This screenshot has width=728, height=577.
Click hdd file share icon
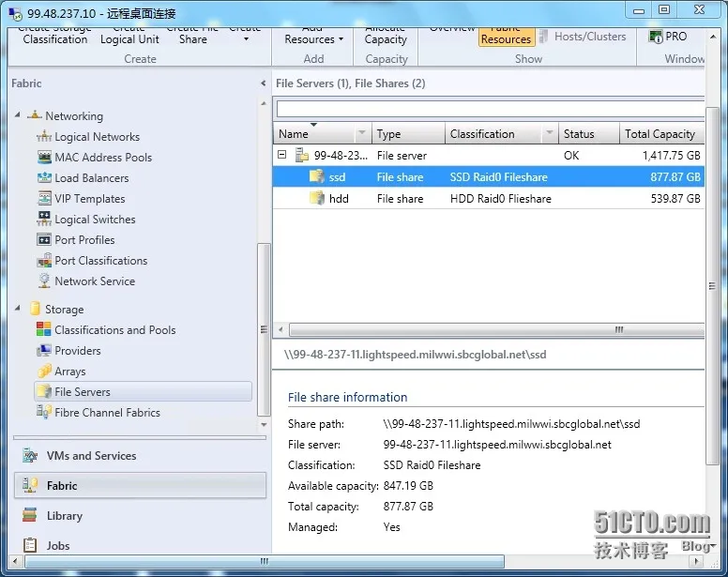317,198
